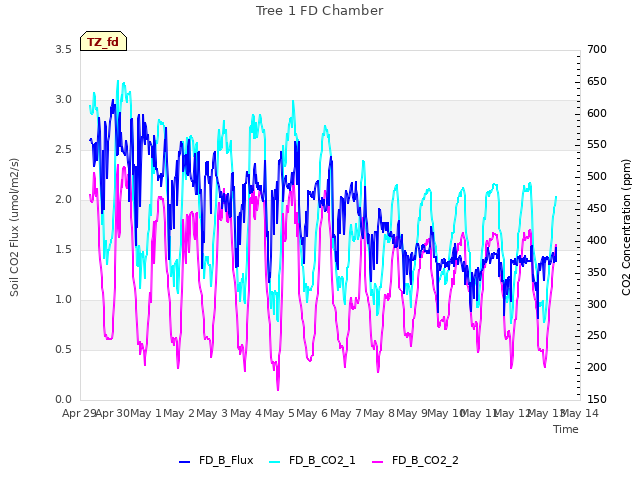Click the 3.0 tick on left axis
The height and width of the screenshot is (480, 640).
point(63,100)
